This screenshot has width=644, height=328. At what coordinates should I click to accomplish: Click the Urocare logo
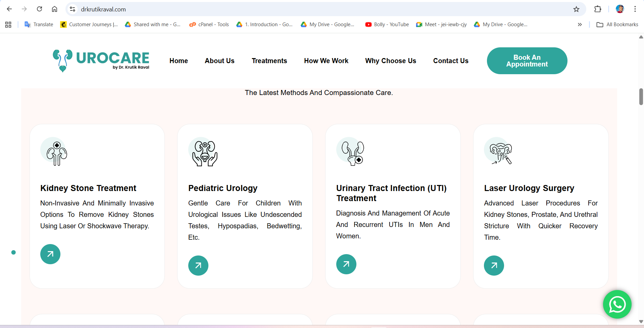101,60
